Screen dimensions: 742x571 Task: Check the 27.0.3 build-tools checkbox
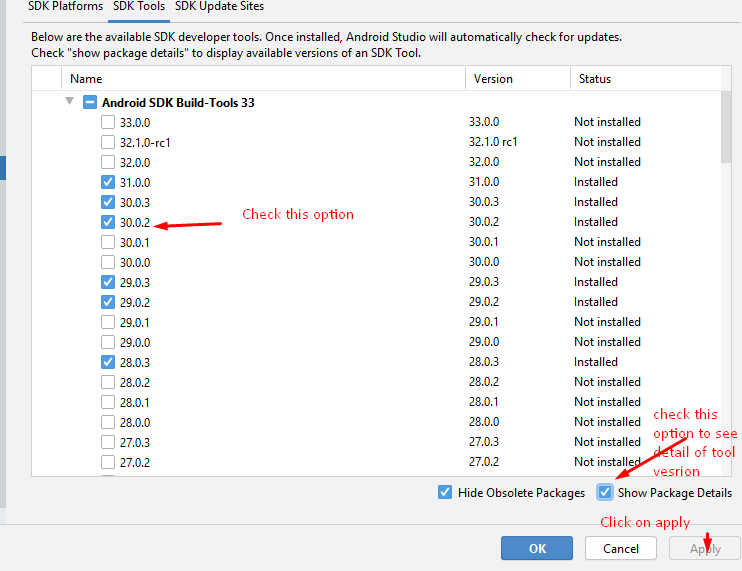[108, 442]
